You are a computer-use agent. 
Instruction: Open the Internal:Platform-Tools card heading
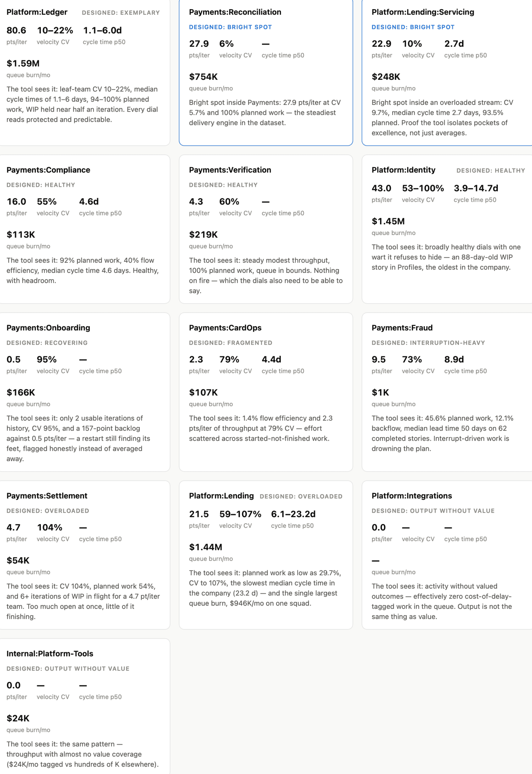[x=50, y=653]
